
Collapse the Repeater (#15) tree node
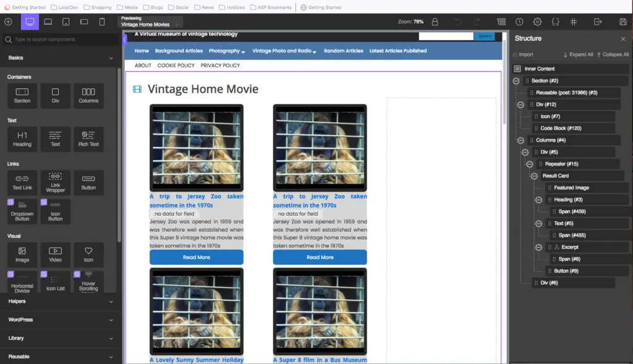pyautogui.click(x=530, y=164)
